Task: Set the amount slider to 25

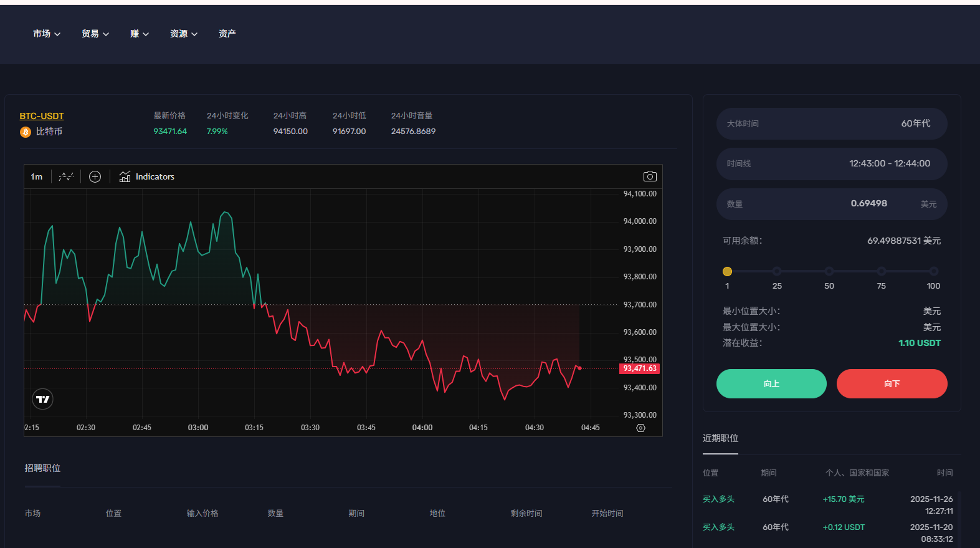Action: point(777,271)
